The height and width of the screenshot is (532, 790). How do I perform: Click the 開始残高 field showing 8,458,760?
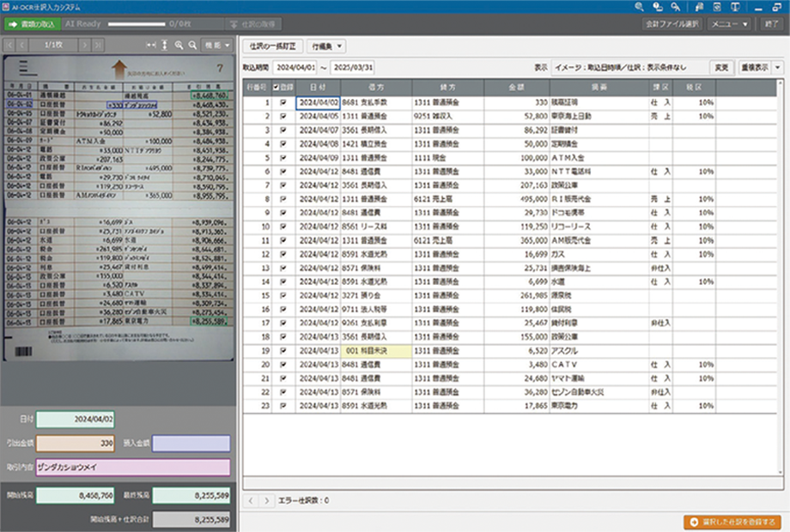pos(76,496)
